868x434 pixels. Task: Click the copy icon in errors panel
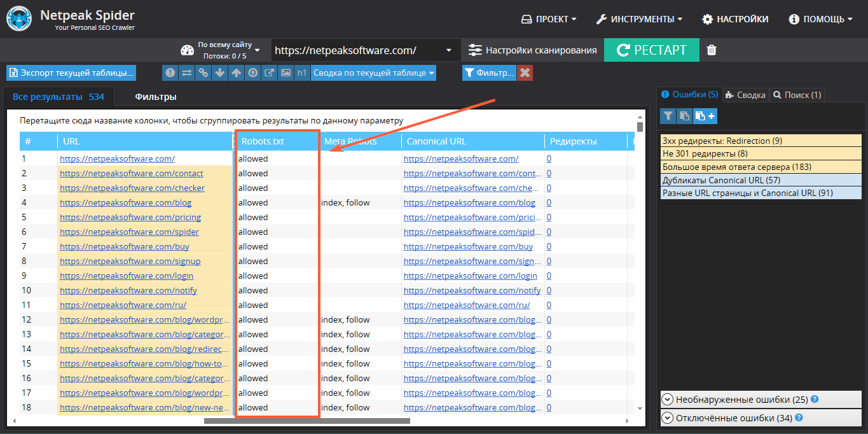coord(684,116)
